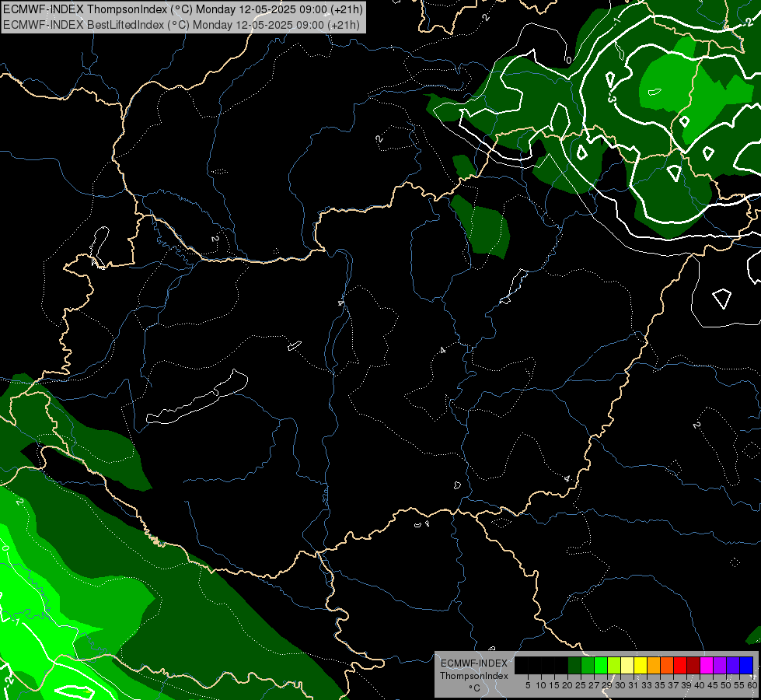Click the dark red 39-40 legend swatch

(693, 665)
